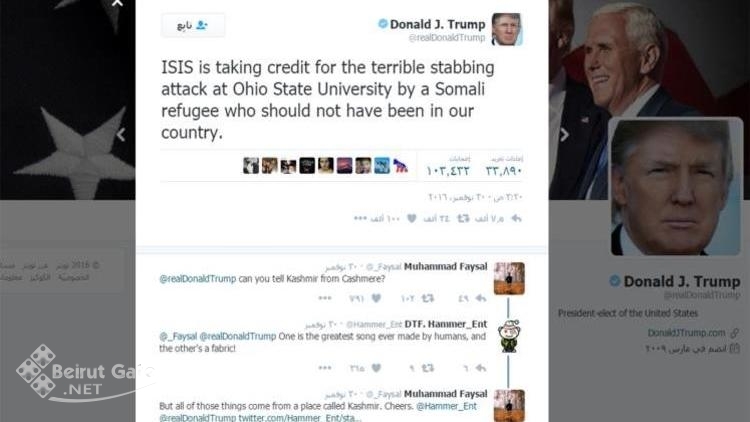Open more options on Hammer_Ent reply
750x422 pixels.
[325, 368]
